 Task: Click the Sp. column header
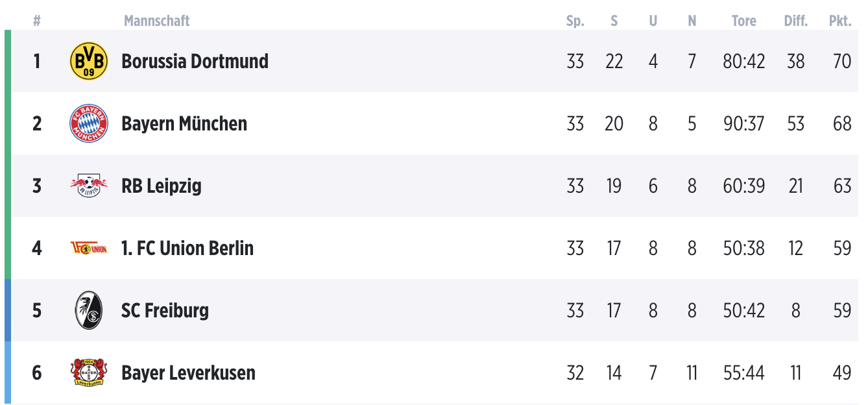[575, 21]
